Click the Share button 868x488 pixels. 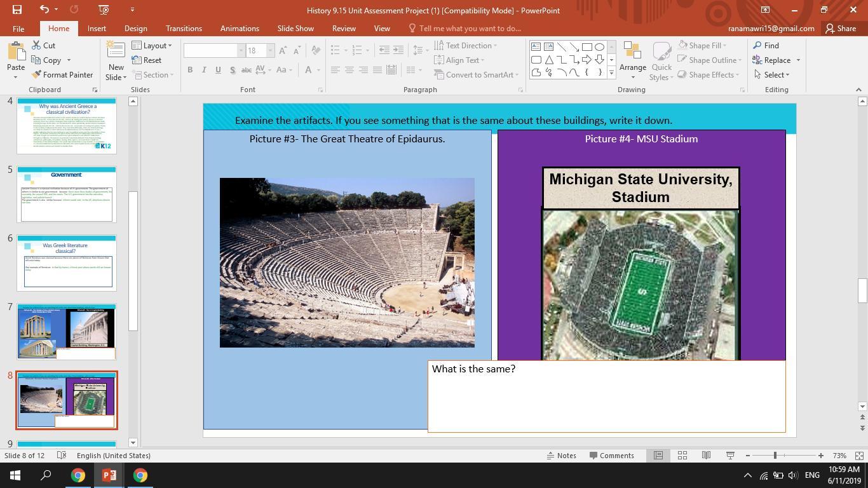[x=840, y=29]
